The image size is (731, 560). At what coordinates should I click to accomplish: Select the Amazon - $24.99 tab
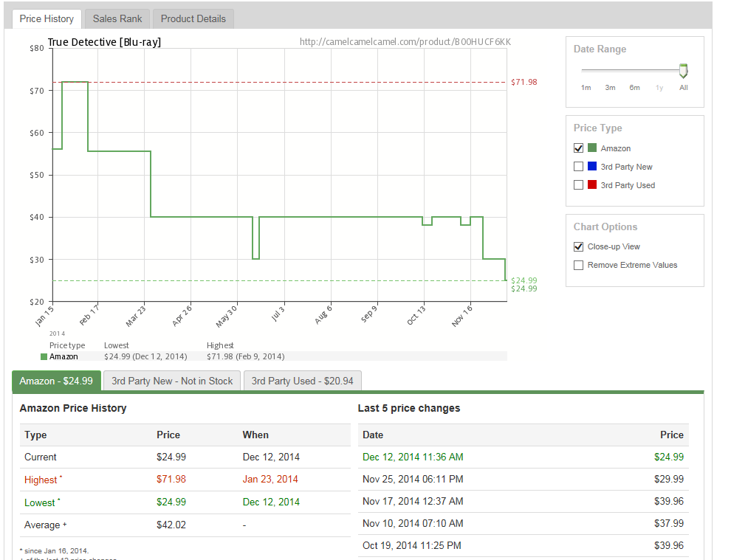pyautogui.click(x=56, y=381)
